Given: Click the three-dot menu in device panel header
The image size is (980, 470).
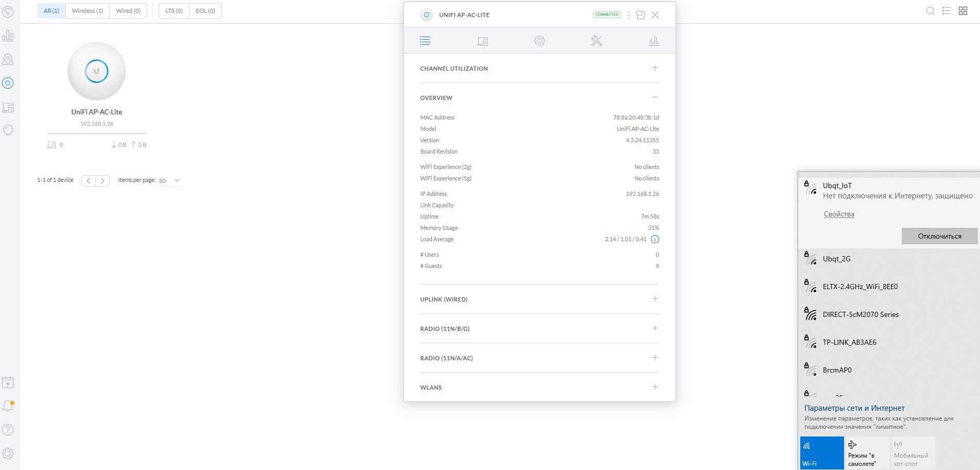Looking at the screenshot, I should click(629, 15).
